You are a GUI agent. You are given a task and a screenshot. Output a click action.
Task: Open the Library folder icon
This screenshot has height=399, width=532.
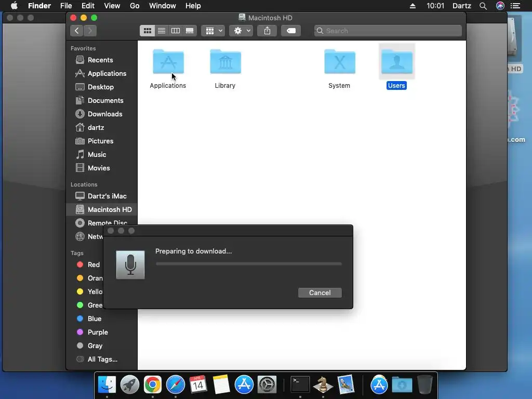click(225, 61)
